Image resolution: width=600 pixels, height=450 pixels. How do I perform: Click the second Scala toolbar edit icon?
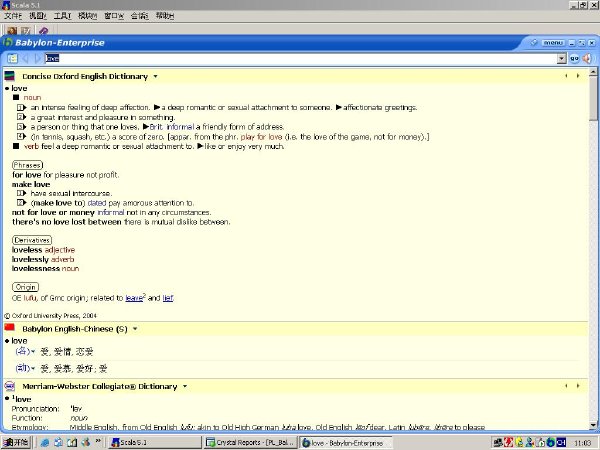click(26, 30)
